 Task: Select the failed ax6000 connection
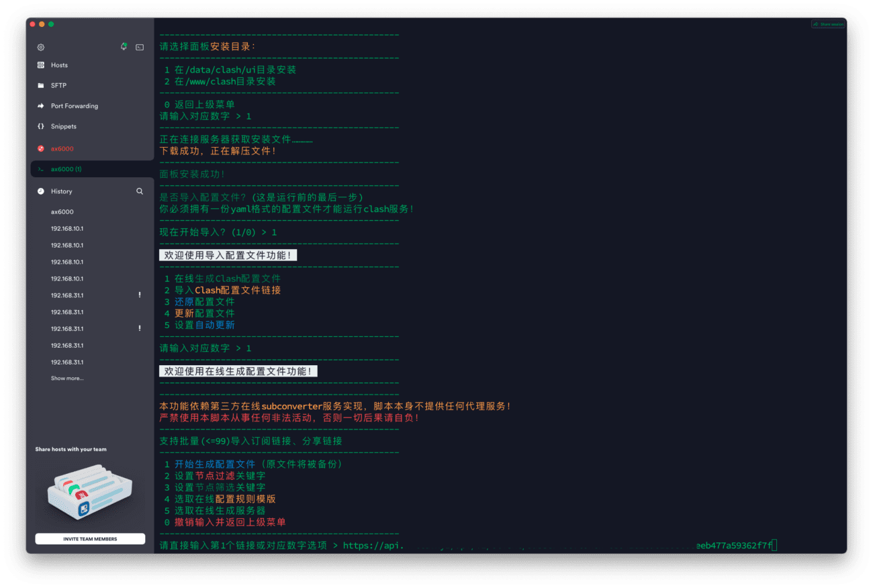pos(60,148)
